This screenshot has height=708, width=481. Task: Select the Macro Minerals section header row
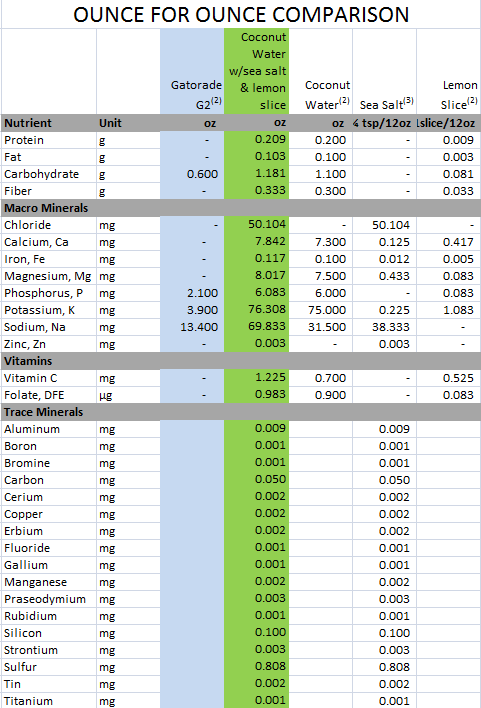[241, 208]
